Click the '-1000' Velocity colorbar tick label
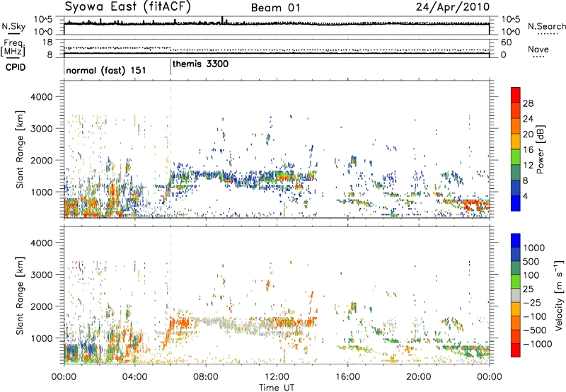 (x=537, y=344)
